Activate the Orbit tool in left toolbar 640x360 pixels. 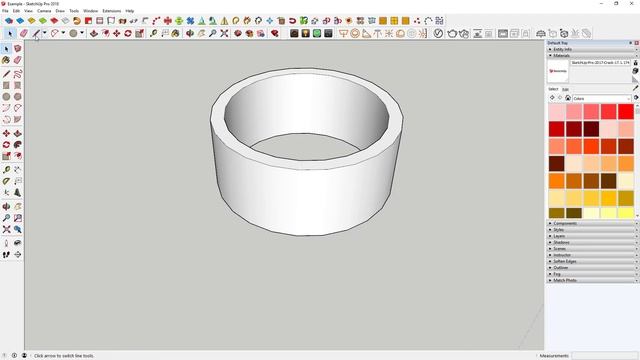6,207
